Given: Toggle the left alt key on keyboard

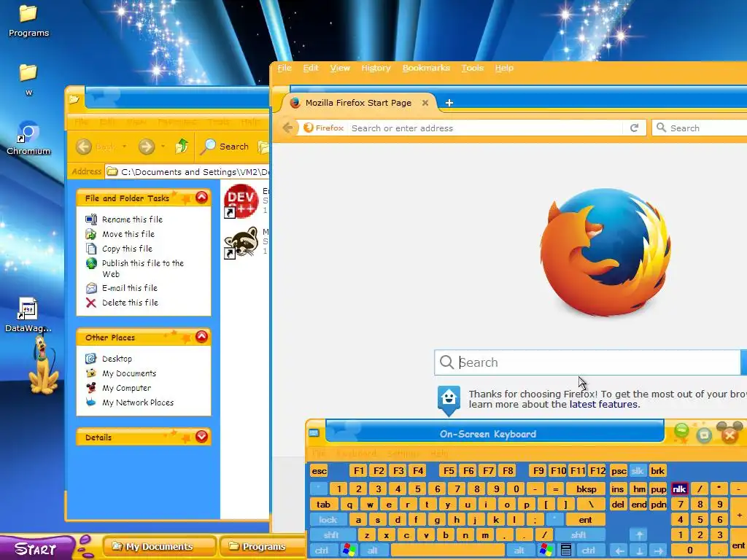Looking at the screenshot, I should 372,551.
